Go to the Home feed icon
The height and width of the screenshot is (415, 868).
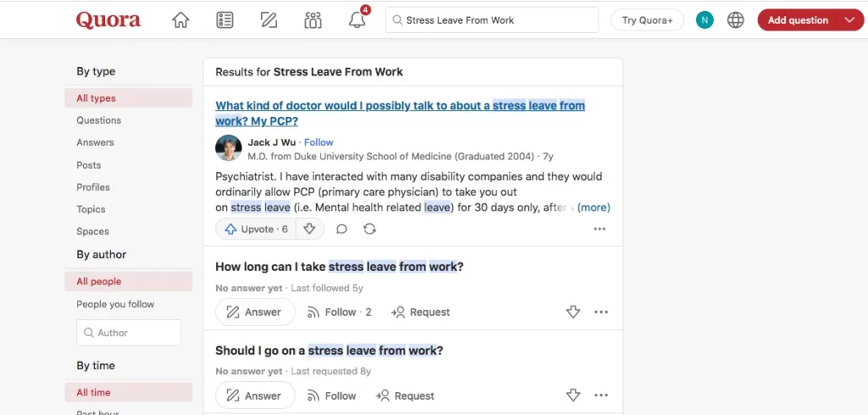pyautogui.click(x=181, y=20)
